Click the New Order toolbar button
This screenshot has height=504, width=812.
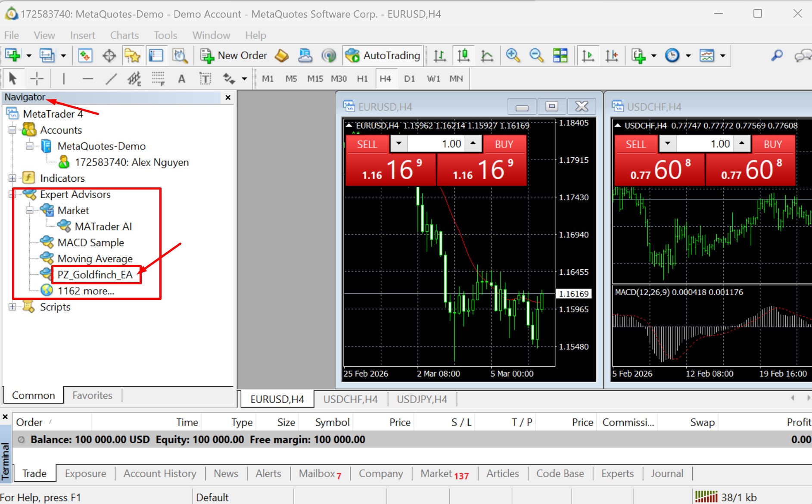[x=234, y=56]
